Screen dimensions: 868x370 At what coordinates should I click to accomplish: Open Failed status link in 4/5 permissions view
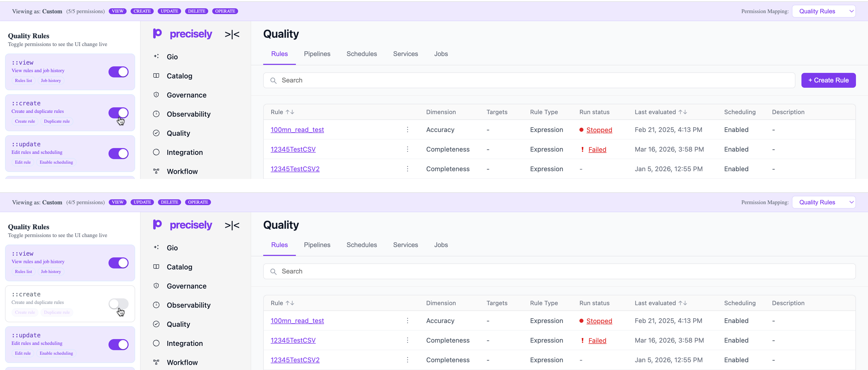click(x=597, y=340)
